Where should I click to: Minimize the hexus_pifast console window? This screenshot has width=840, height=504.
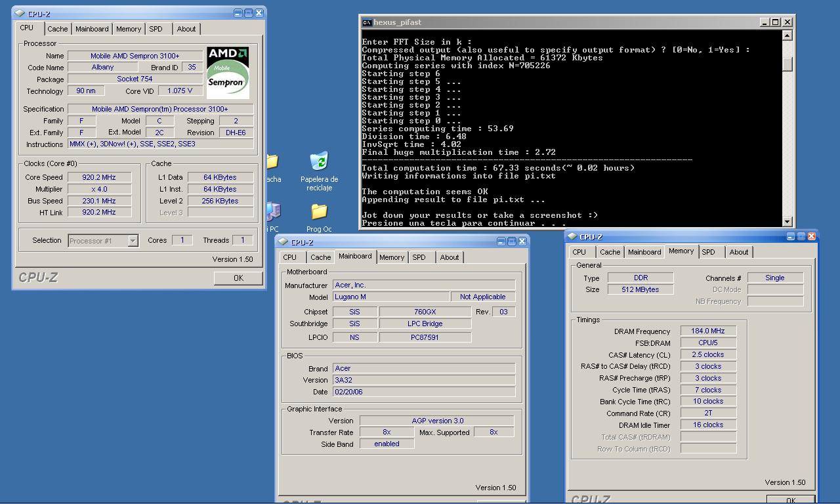pyautogui.click(x=765, y=22)
